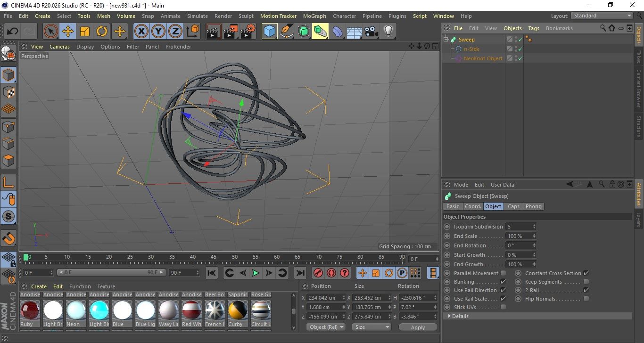Toggle Parallel Movement checkbox
Screen dimensions: 644x343
pyautogui.click(x=503, y=273)
